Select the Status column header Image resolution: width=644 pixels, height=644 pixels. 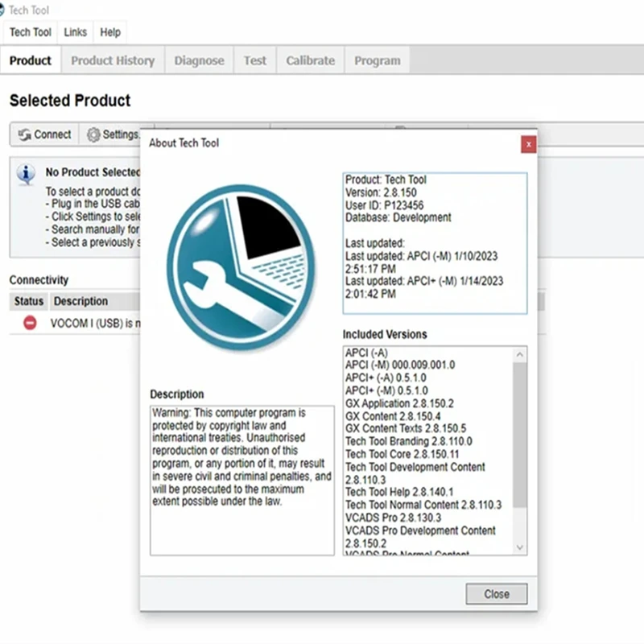(x=29, y=301)
